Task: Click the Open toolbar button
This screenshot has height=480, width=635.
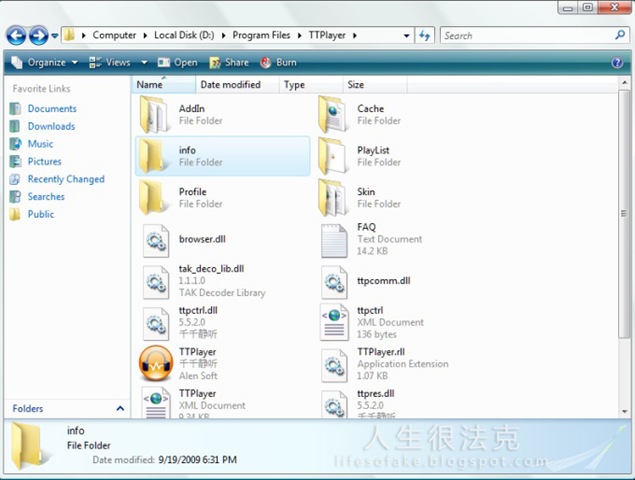Action: 177,62
